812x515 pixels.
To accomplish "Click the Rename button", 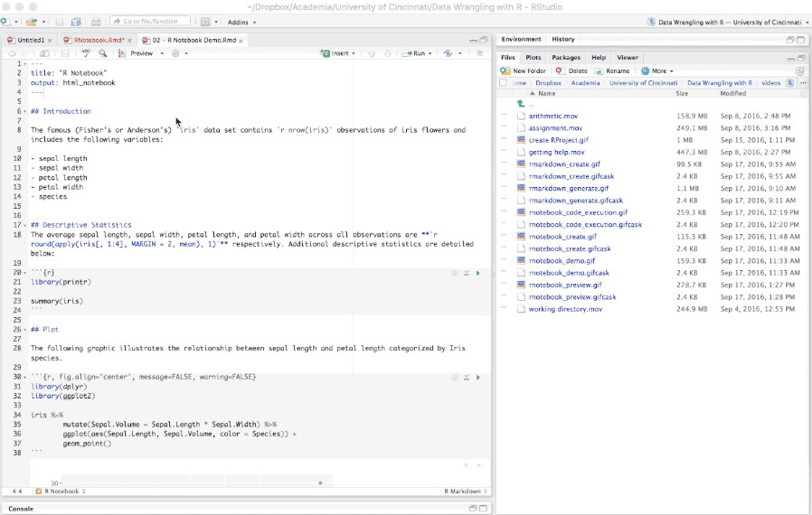I will tap(612, 70).
